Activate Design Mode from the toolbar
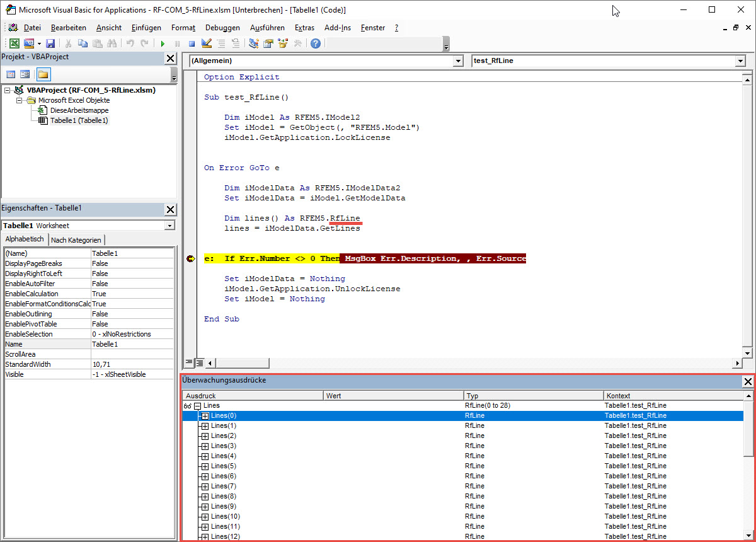 (x=207, y=43)
